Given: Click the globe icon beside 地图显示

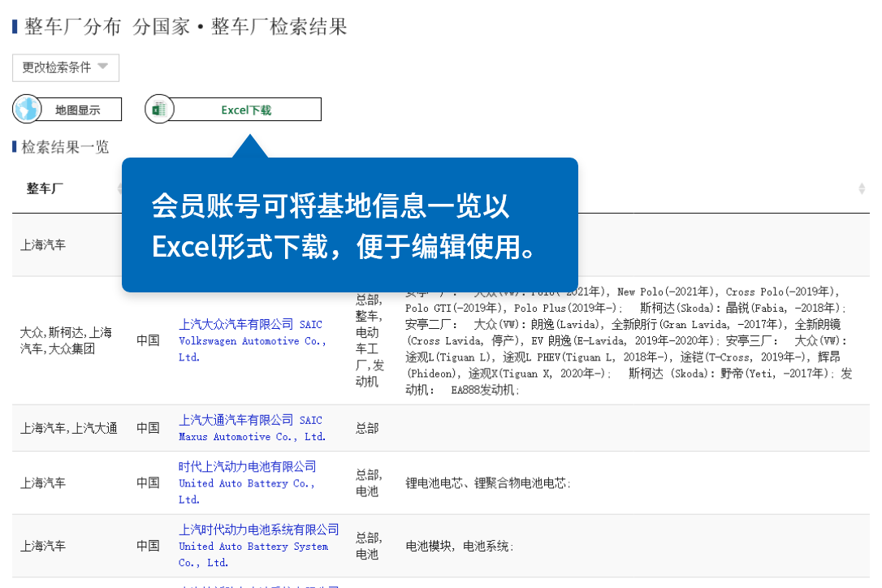Looking at the screenshot, I should click(x=26, y=109).
